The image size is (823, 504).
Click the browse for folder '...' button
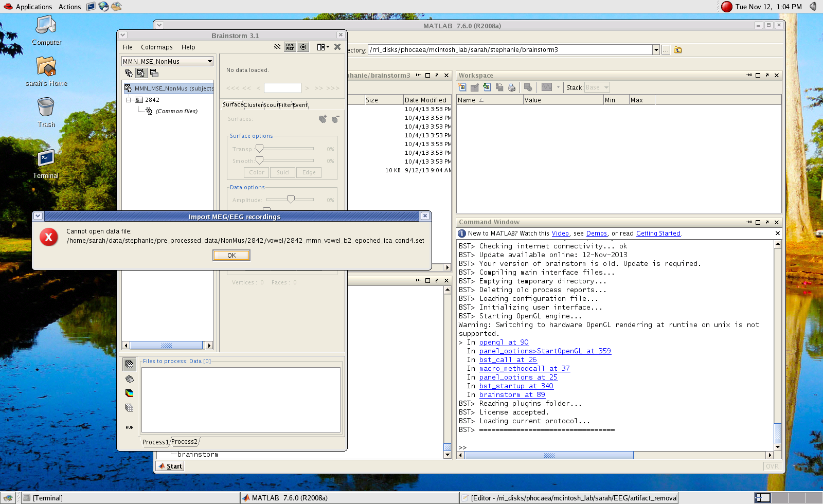pyautogui.click(x=666, y=50)
